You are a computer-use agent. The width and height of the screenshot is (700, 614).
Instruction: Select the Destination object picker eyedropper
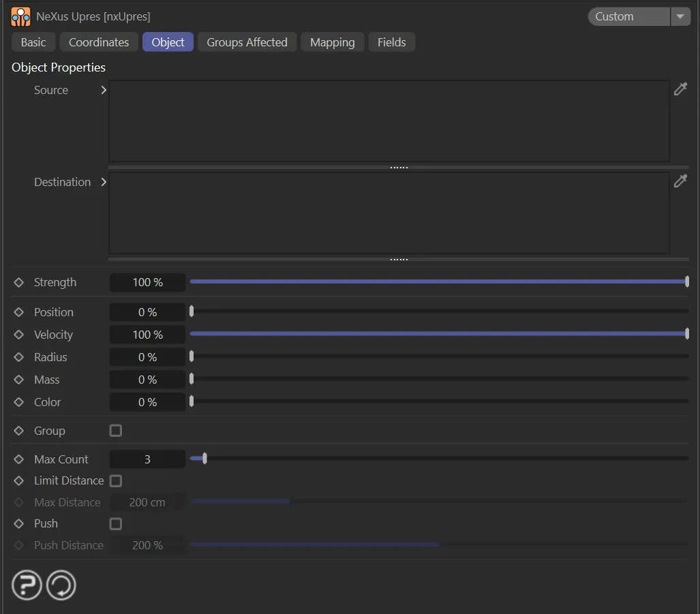point(680,181)
